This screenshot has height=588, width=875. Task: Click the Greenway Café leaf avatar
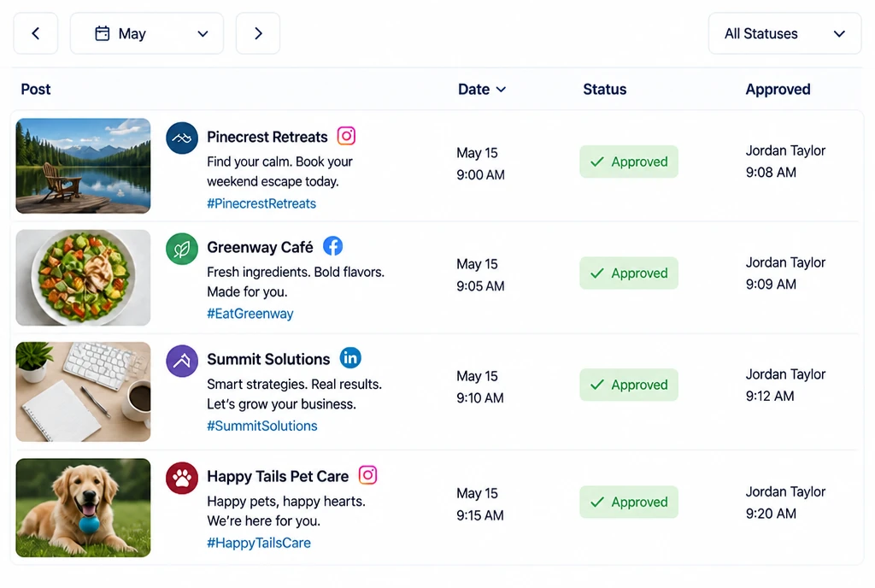182,249
